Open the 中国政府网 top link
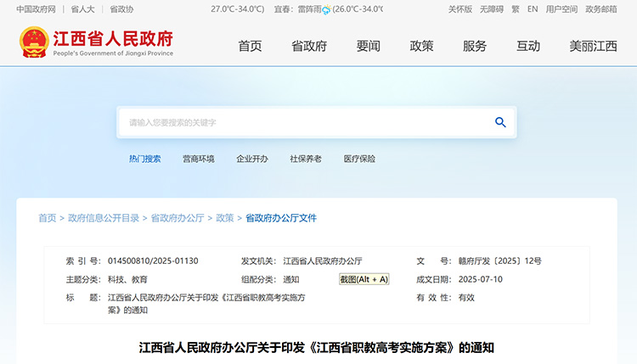Viewport: 637px width, 364px height. 36,9
